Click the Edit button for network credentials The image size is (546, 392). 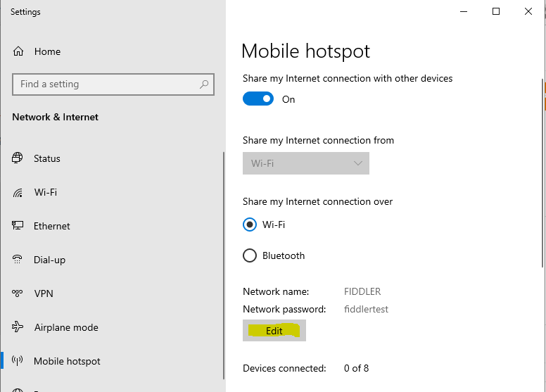pyautogui.click(x=274, y=330)
